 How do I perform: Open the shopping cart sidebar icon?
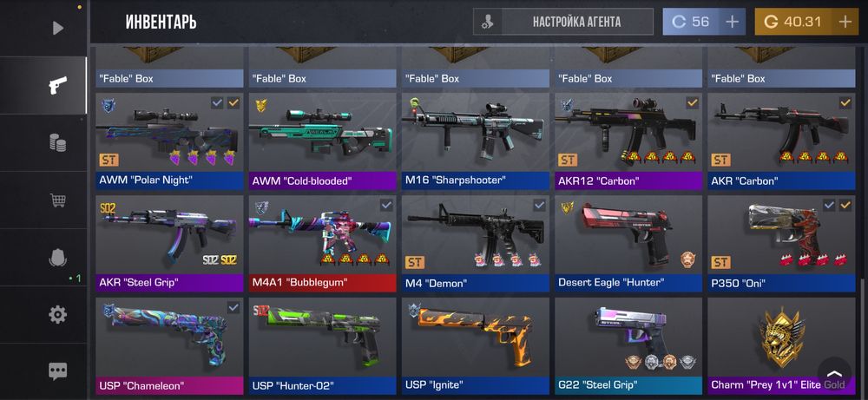[x=57, y=200]
